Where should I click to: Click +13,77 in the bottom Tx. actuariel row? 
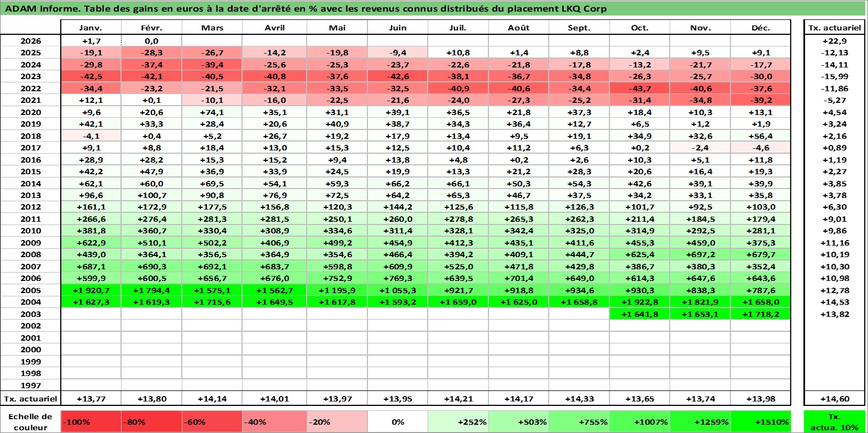[91, 399]
